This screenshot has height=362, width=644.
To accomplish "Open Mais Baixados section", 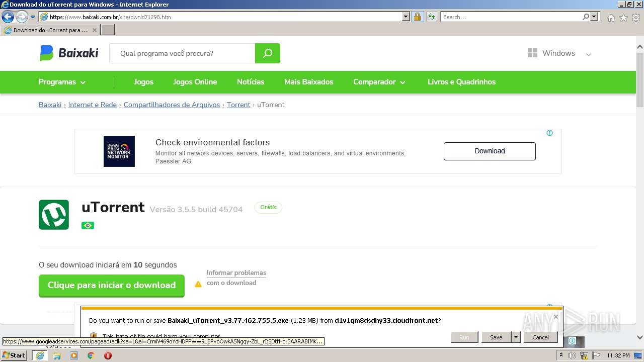I will [x=308, y=82].
